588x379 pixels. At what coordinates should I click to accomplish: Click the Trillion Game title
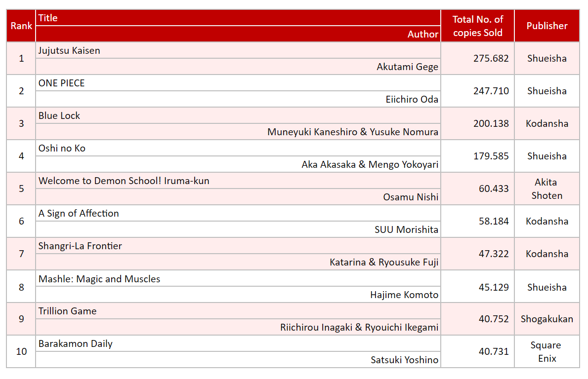[x=68, y=311]
